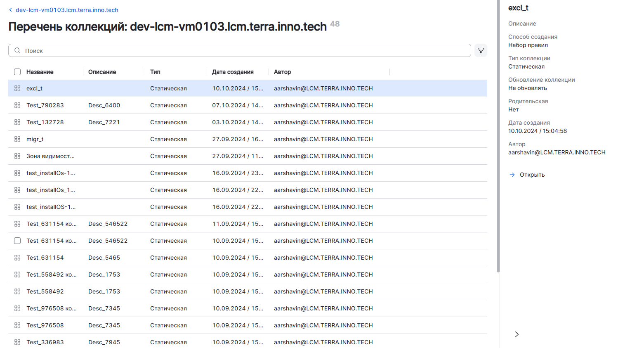Click the collection icon next to Test_790283
The width and height of the screenshot is (644, 348).
pos(17,105)
